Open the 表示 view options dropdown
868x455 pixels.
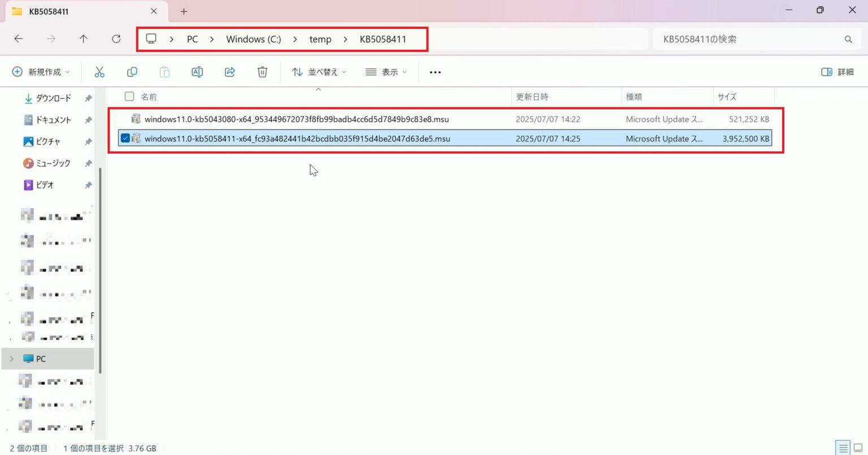click(386, 72)
